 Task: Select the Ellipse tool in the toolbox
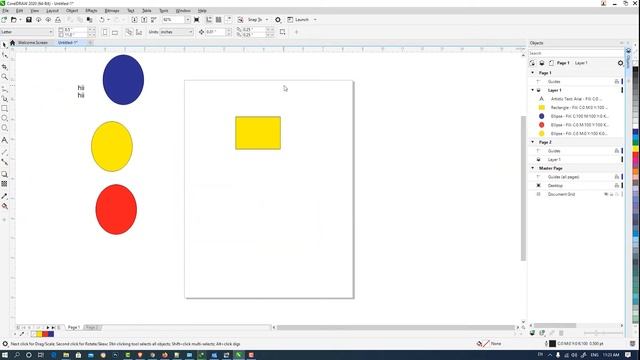click(4, 118)
